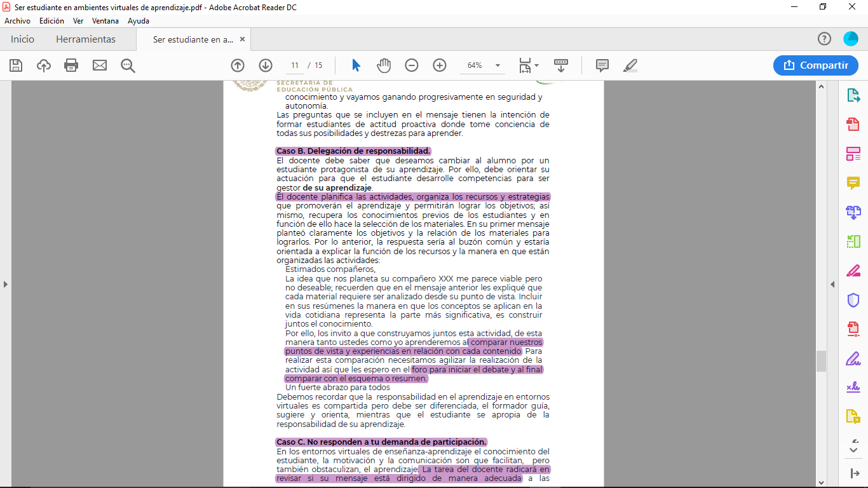
Task: Open the 64% zoom level dropdown
Action: pyautogui.click(x=498, y=65)
